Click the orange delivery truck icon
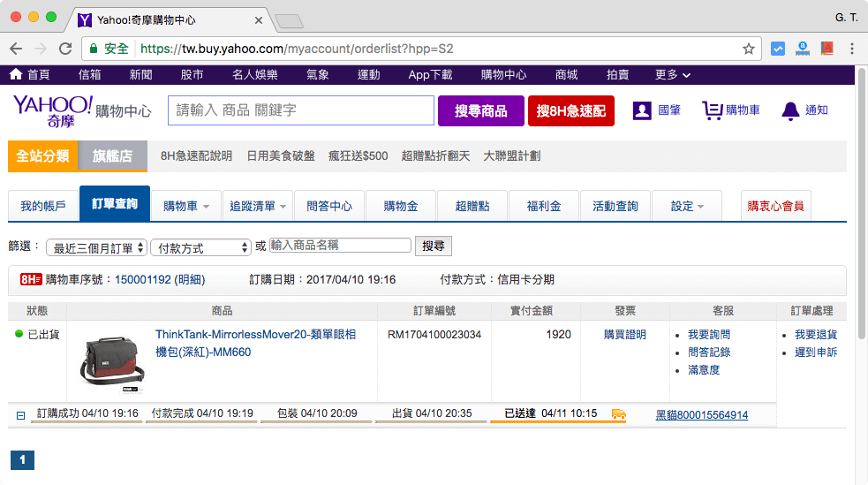 (618, 413)
